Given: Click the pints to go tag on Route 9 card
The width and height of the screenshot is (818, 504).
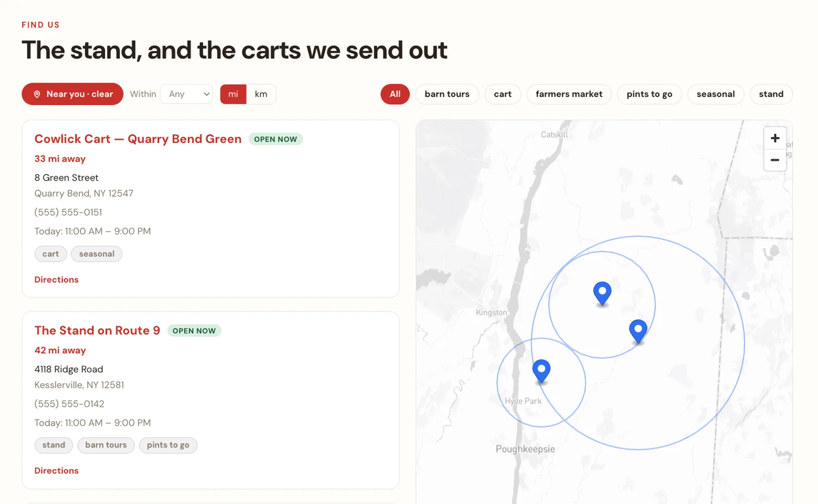Looking at the screenshot, I should click(168, 445).
